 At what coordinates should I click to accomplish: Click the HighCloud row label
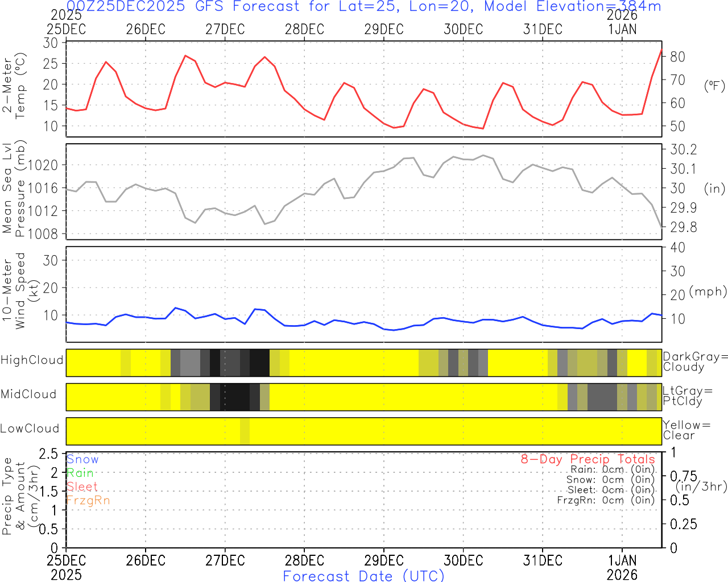pyautogui.click(x=32, y=360)
